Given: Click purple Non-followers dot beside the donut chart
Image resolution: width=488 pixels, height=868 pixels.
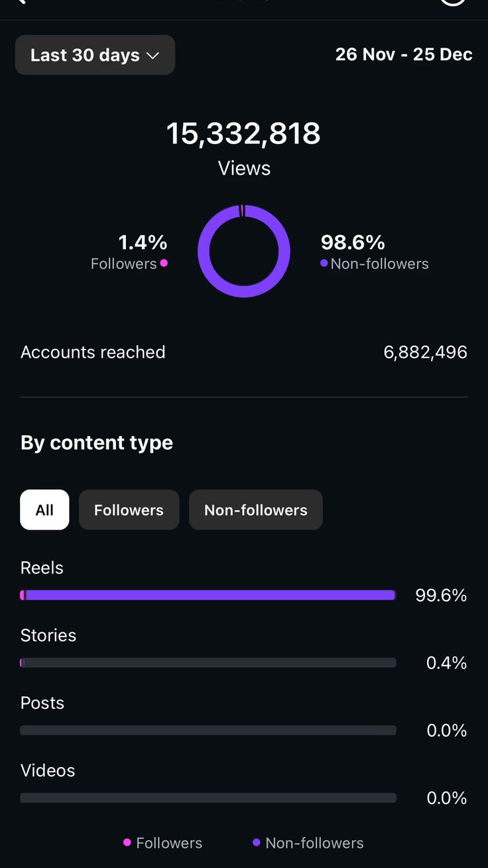Looking at the screenshot, I should 324,263.
